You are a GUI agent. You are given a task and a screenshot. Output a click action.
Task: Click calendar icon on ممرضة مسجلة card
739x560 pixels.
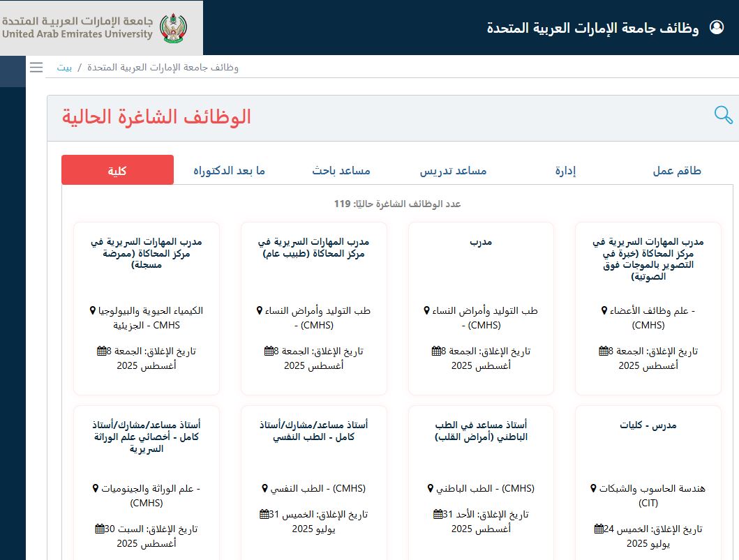pos(102,351)
